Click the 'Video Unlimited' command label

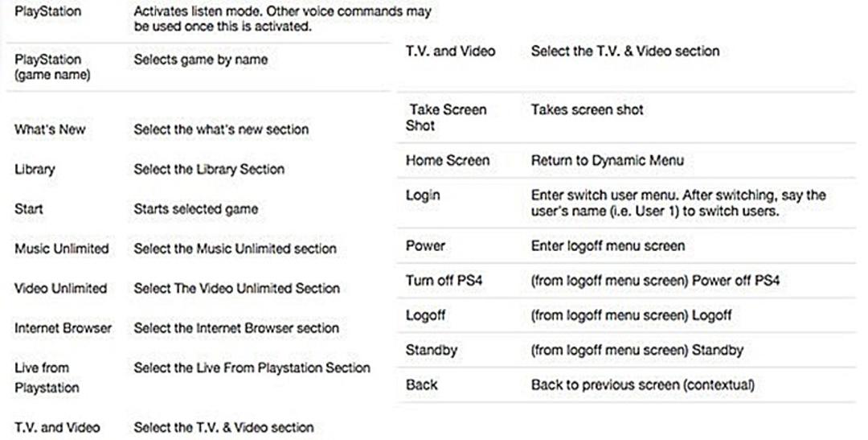tap(60, 289)
